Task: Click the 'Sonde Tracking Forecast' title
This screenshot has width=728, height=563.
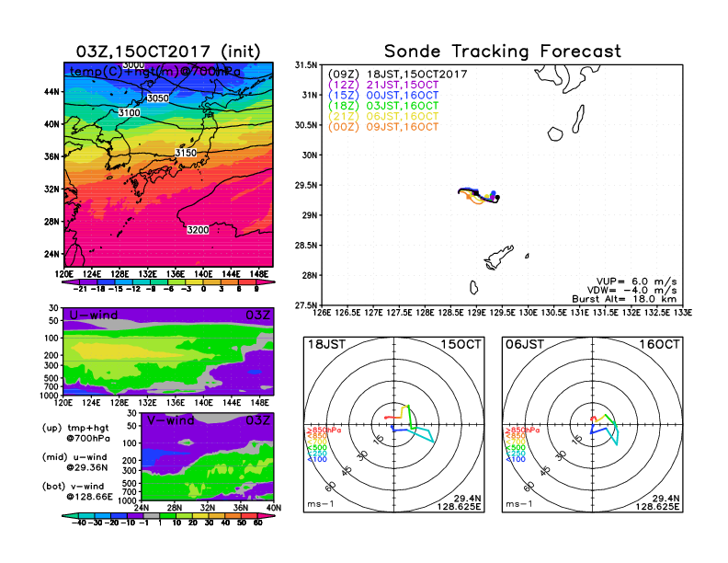Action: (x=503, y=51)
